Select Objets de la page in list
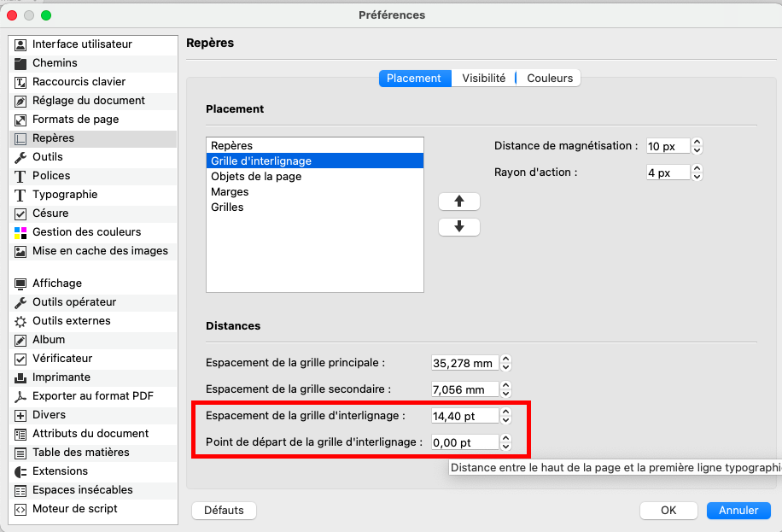This screenshot has height=532, width=782. [256, 177]
